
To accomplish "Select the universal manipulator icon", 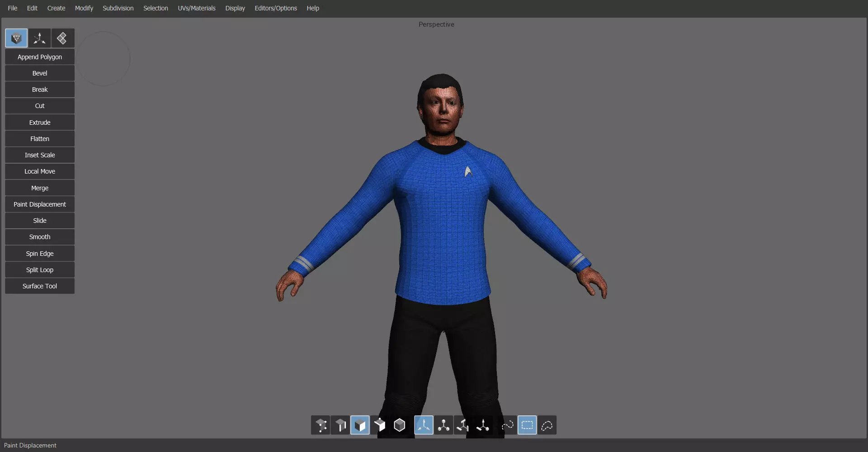I will click(x=424, y=425).
